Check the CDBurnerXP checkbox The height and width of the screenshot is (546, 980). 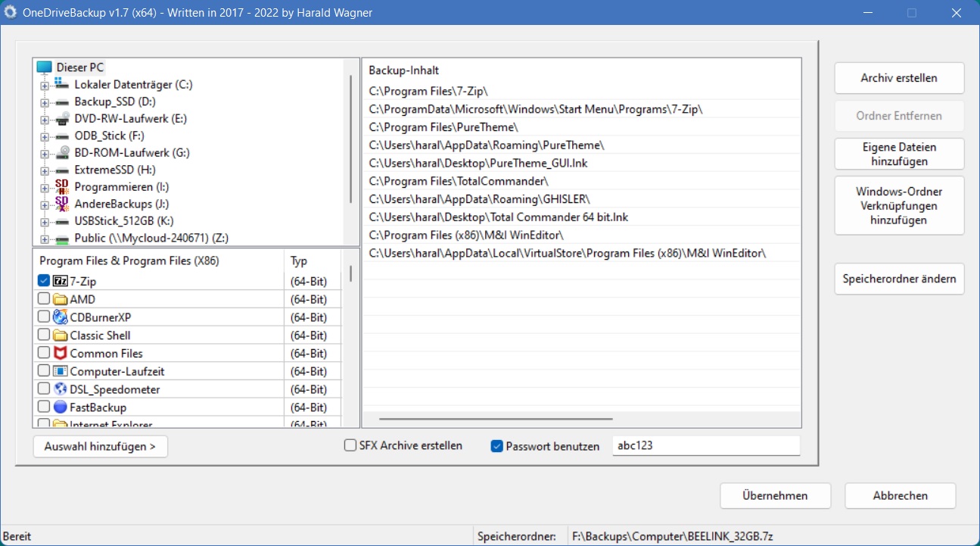tap(44, 317)
